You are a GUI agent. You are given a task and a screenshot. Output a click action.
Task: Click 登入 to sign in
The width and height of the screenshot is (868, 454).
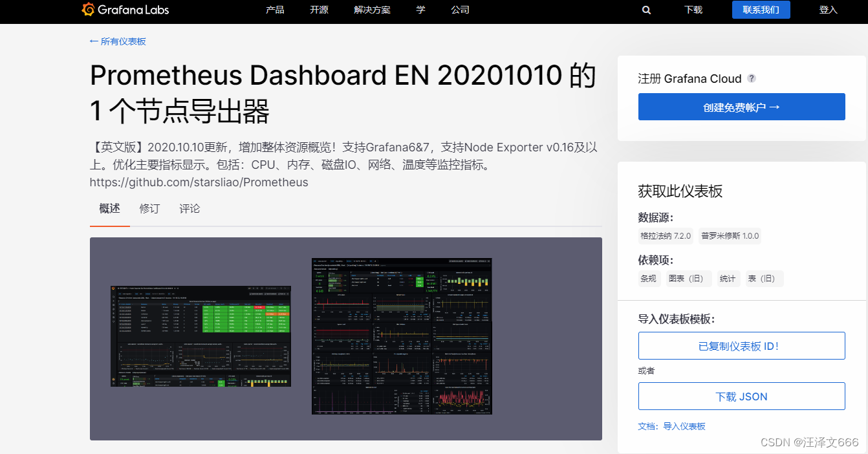tap(828, 10)
